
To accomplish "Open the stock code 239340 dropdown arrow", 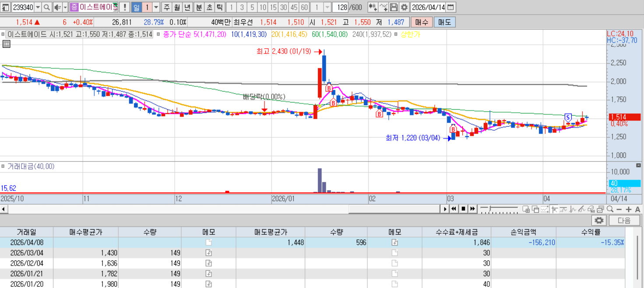I will coord(38,7).
